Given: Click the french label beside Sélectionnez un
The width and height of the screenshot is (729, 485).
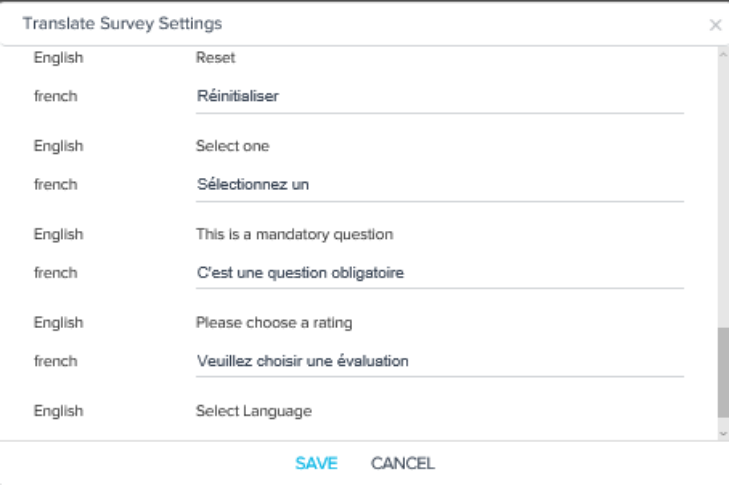Looking at the screenshot, I should (55, 185).
